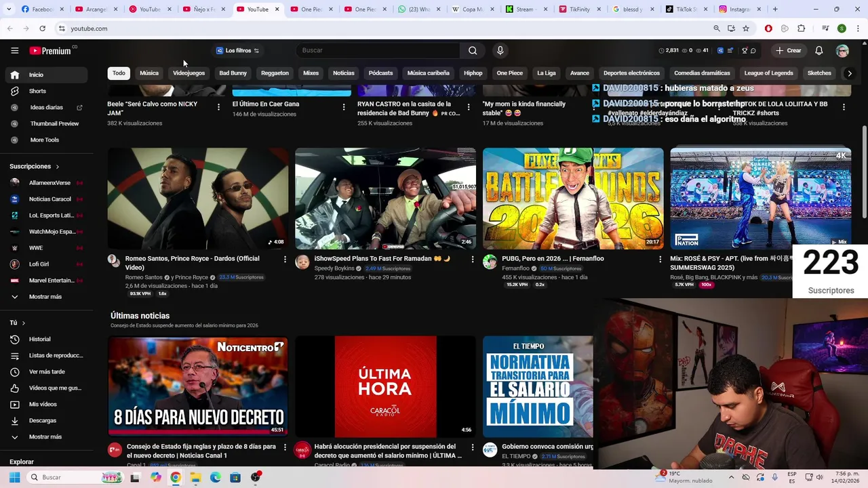Screen dimensions: 868x488
Task: Open Fernanfloo channel name link
Action: pyautogui.click(x=515, y=268)
